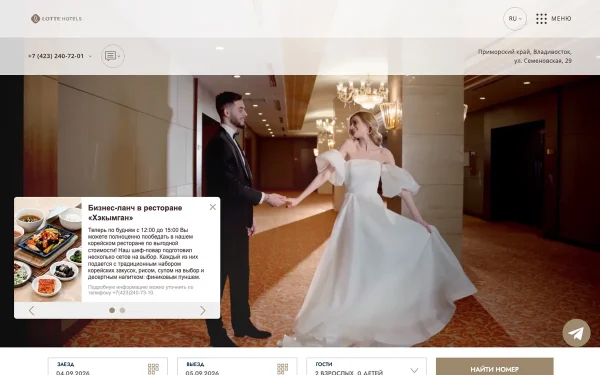Click the Lotte Hotels logo
600x375 pixels.
tap(56, 18)
